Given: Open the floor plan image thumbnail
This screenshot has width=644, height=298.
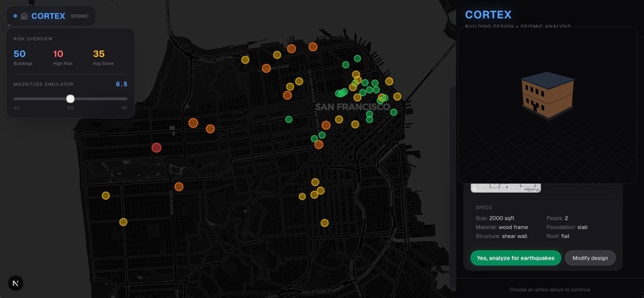Looking at the screenshot, I should coord(506,188).
